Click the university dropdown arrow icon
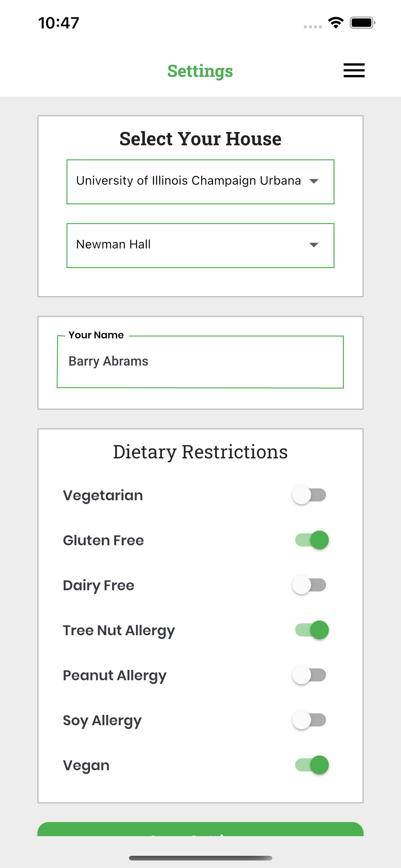 coord(314,181)
